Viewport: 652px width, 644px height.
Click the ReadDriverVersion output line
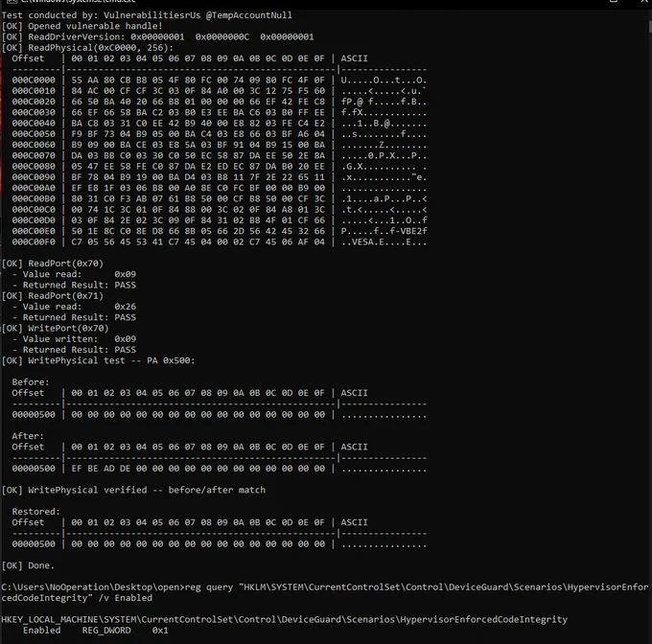coord(157,37)
